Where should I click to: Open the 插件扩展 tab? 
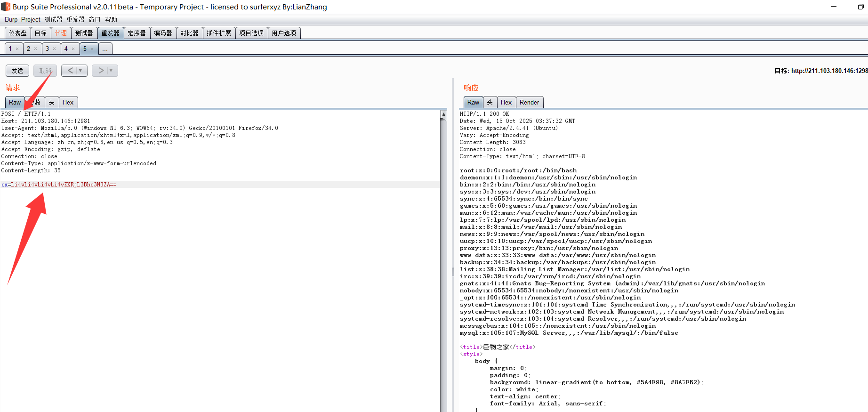tap(219, 33)
